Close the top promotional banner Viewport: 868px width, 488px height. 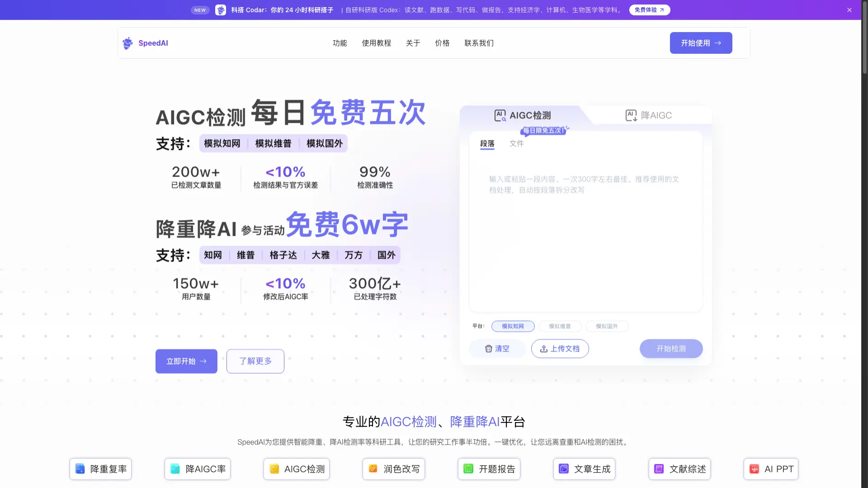849,10
